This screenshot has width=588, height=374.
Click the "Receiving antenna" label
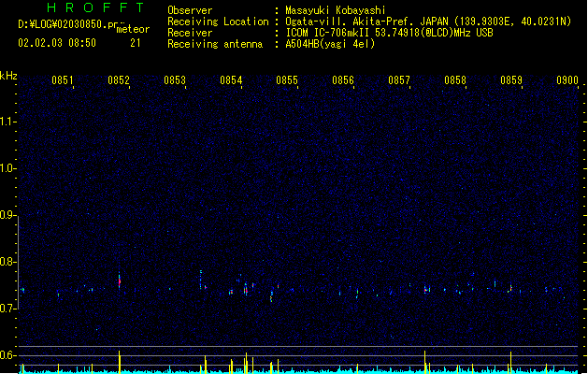pos(215,44)
